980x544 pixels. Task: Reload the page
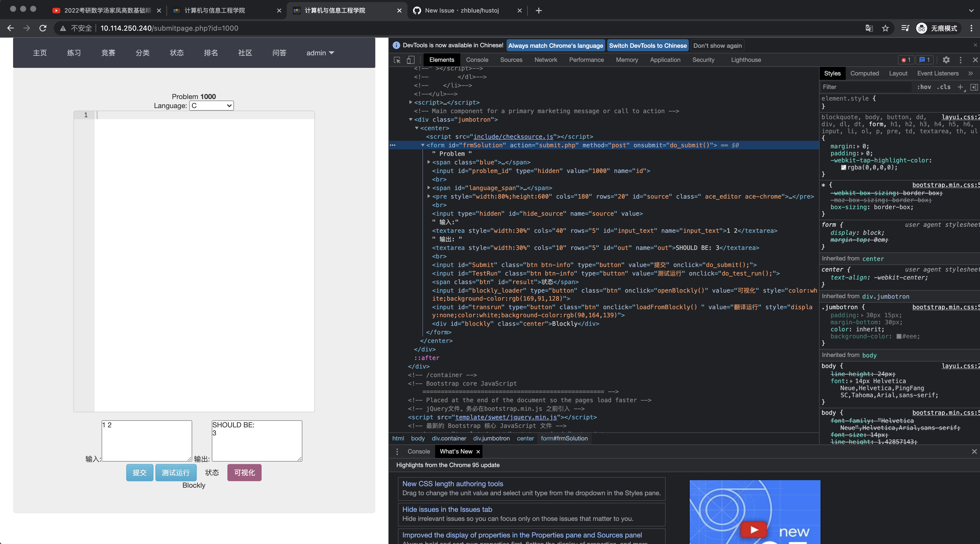click(43, 28)
